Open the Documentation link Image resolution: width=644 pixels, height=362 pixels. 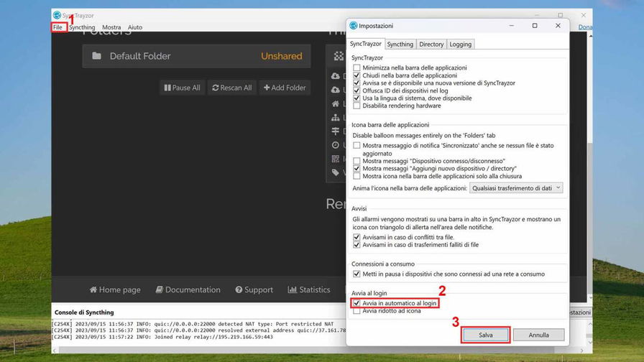(188, 289)
